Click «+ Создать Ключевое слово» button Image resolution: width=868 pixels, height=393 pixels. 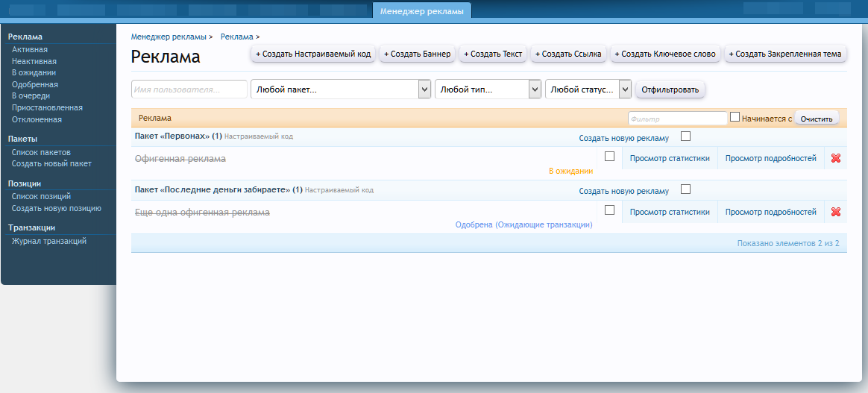point(666,54)
